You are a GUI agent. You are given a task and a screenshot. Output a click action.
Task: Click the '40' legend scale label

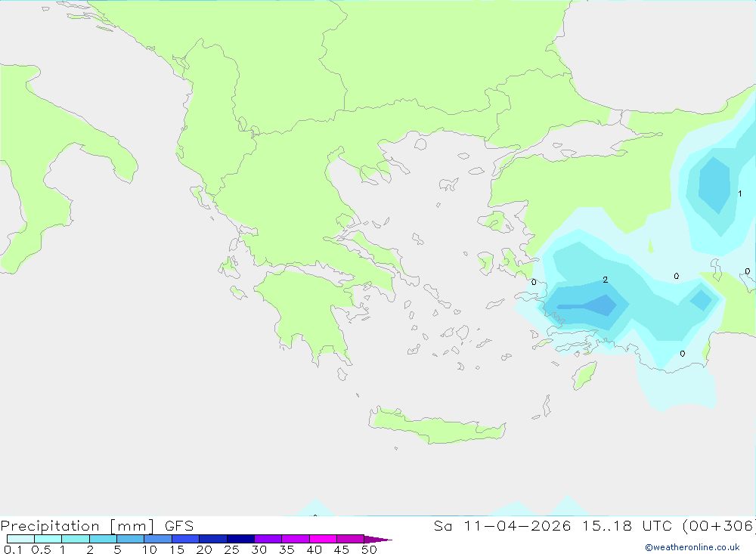(314, 549)
